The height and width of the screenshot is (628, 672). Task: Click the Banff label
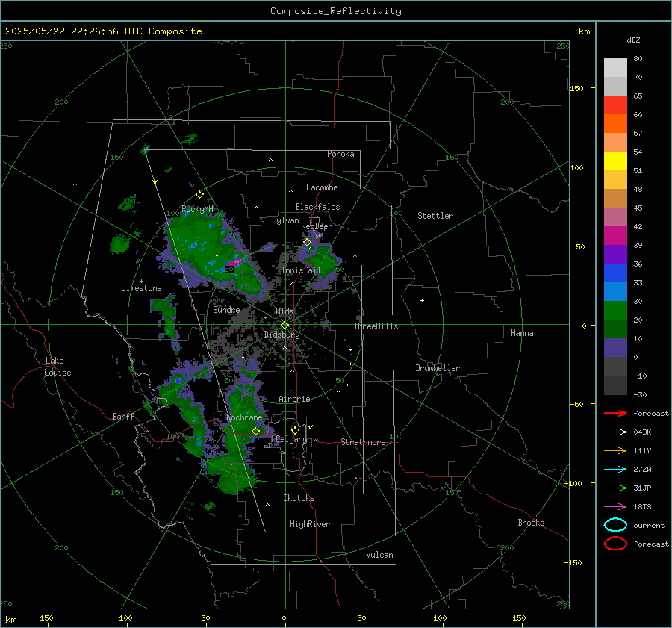tap(123, 416)
